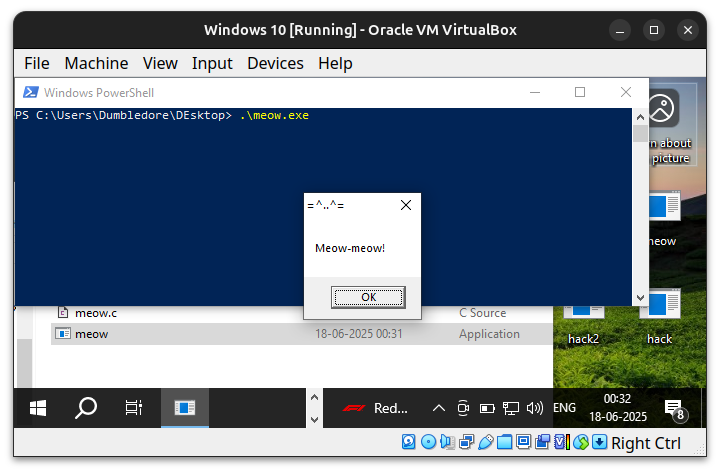Select the hack desktop icon
This screenshot has height=473, width=720.
click(x=659, y=317)
